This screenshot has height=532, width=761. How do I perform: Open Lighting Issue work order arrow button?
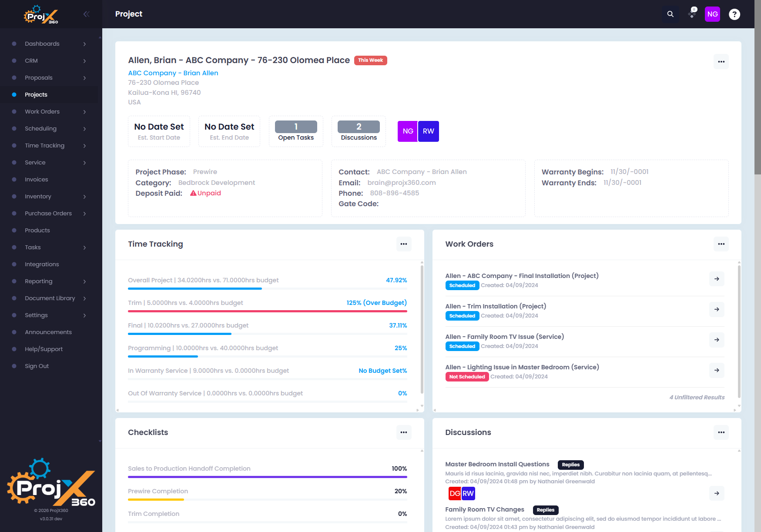point(717,370)
